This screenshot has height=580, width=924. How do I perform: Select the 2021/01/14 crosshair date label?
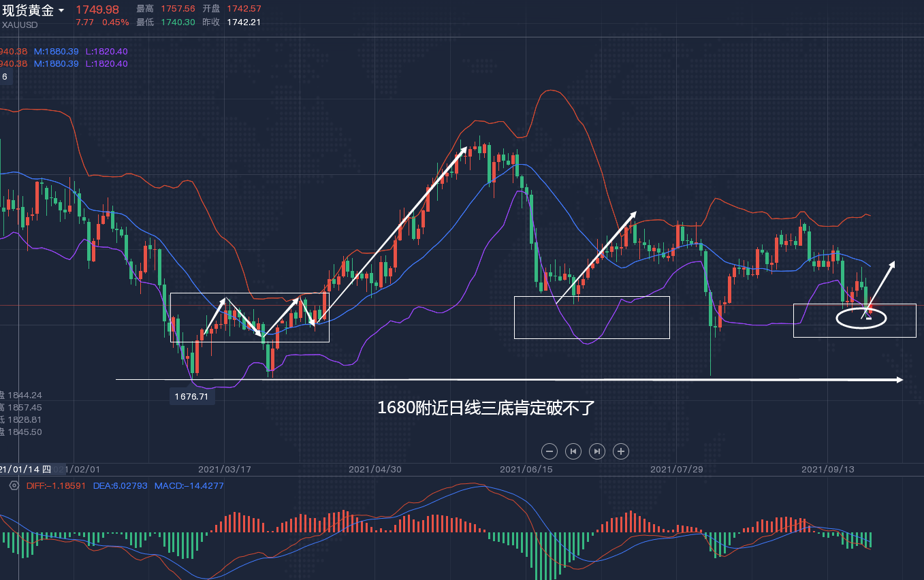click(x=26, y=469)
